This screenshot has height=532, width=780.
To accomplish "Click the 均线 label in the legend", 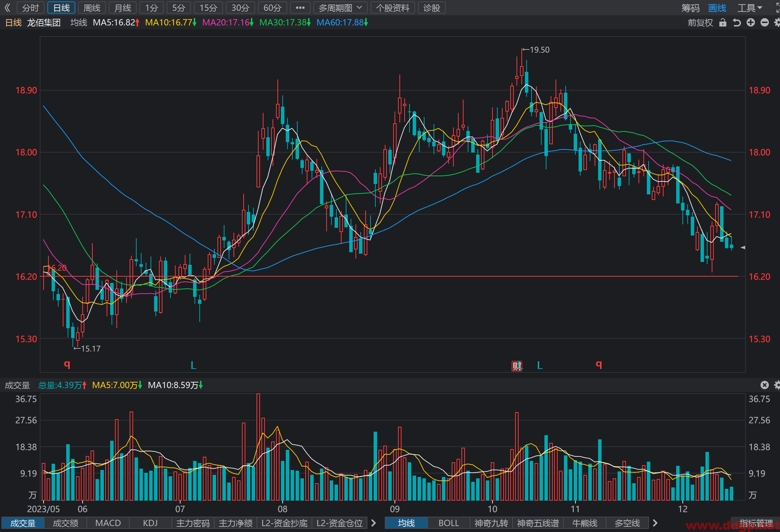I will pyautogui.click(x=79, y=23).
